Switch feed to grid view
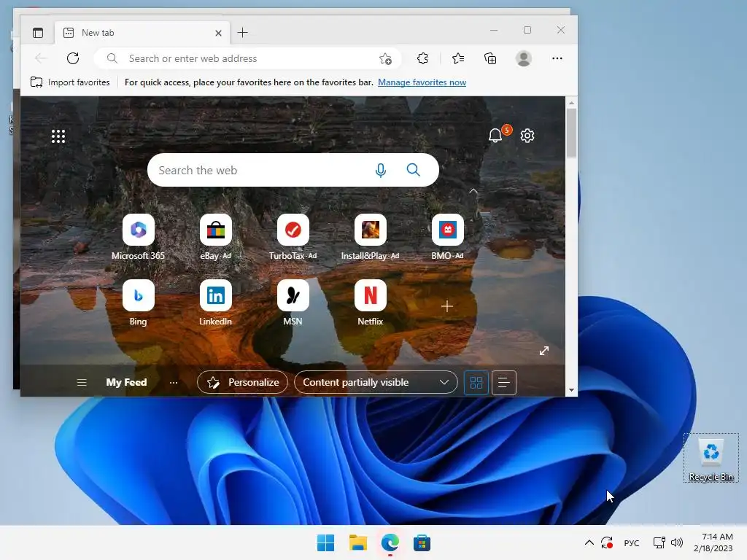Image resolution: width=747 pixels, height=560 pixels. [x=476, y=382]
